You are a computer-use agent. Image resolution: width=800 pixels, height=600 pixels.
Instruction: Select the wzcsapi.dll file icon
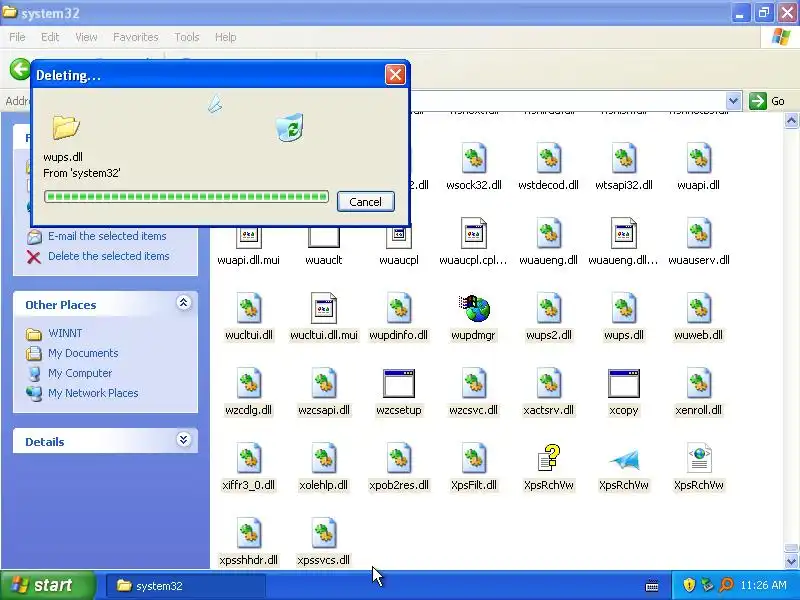tap(324, 383)
